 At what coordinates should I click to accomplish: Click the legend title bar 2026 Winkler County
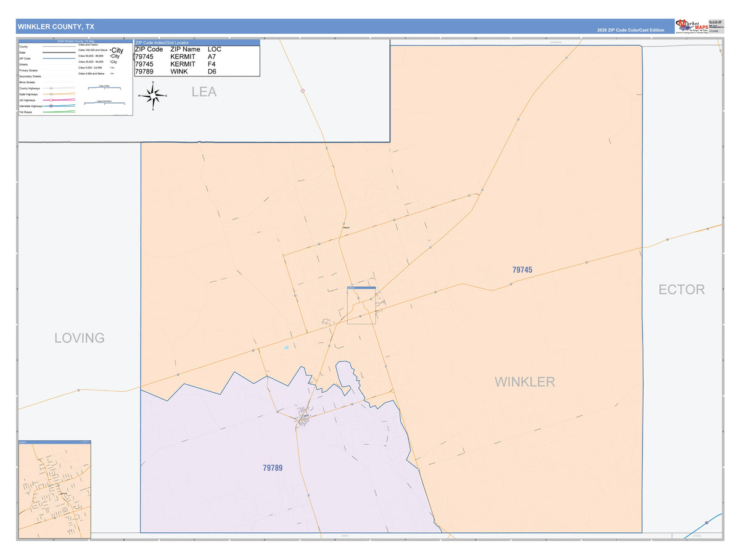point(75,41)
